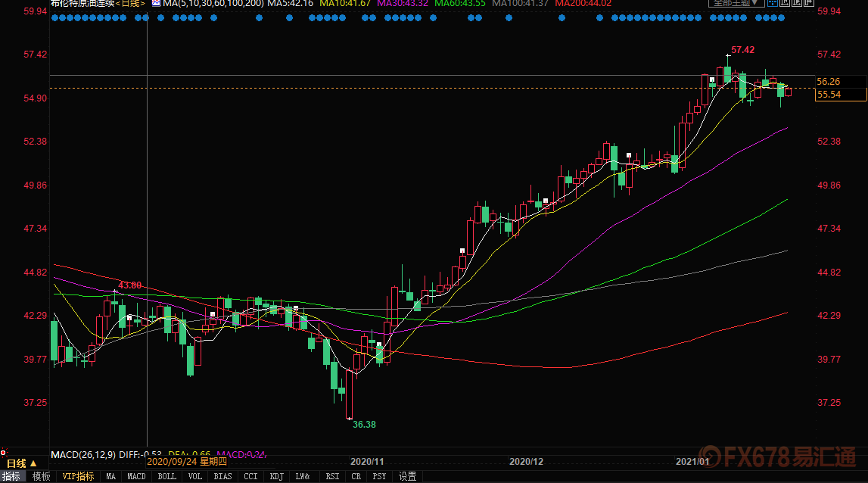Open the 设置 indicator settings
868x483 pixels.
click(408, 476)
